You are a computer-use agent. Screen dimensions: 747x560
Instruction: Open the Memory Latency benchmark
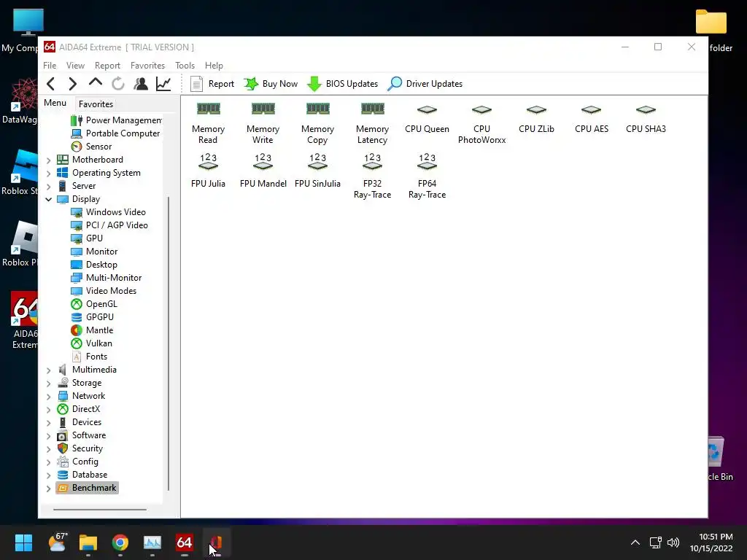click(373, 123)
